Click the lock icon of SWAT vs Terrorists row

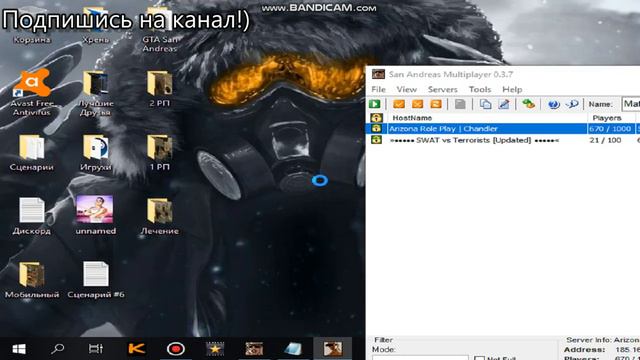(x=376, y=140)
